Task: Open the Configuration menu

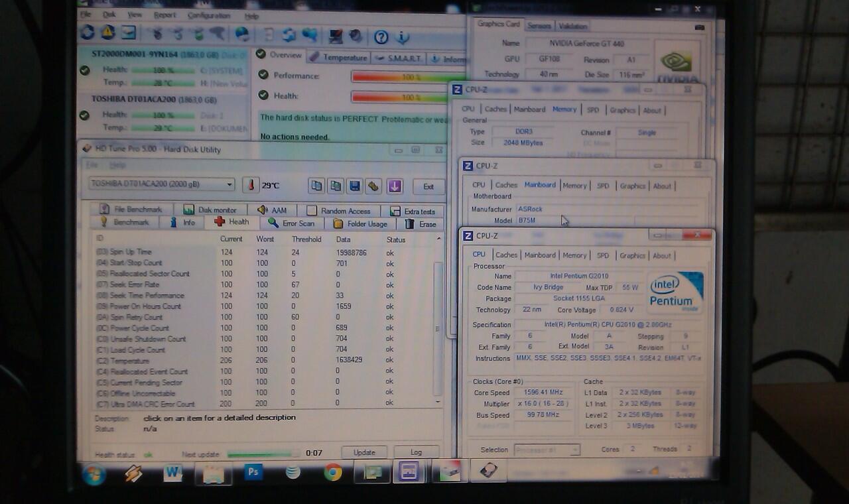Action: click(x=209, y=15)
